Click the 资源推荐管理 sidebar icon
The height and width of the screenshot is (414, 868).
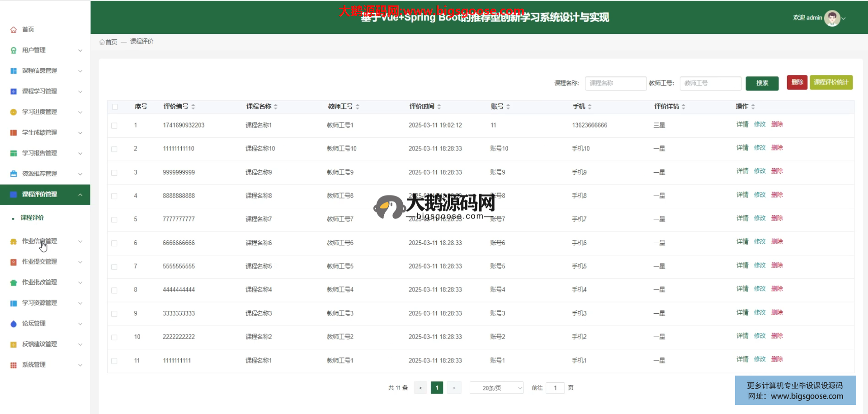click(14, 174)
